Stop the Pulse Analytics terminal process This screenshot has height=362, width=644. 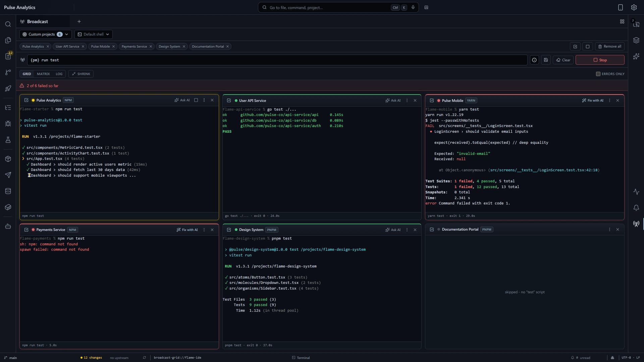tap(196, 100)
